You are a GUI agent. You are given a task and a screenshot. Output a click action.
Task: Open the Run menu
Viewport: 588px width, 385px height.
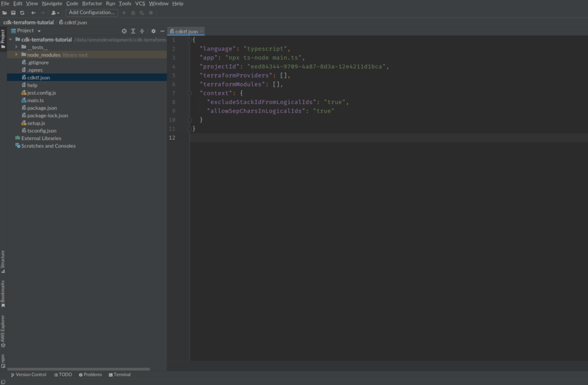[x=110, y=3]
